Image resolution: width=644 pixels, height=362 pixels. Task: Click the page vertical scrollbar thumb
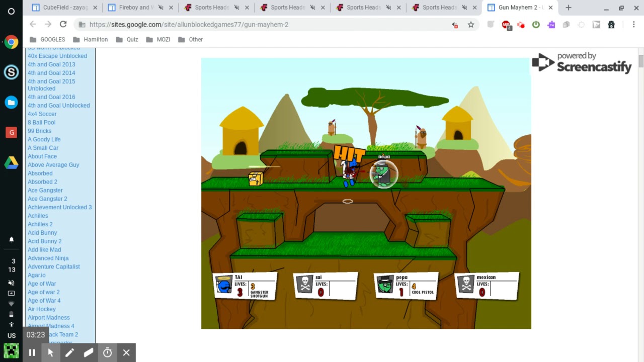[641, 61]
